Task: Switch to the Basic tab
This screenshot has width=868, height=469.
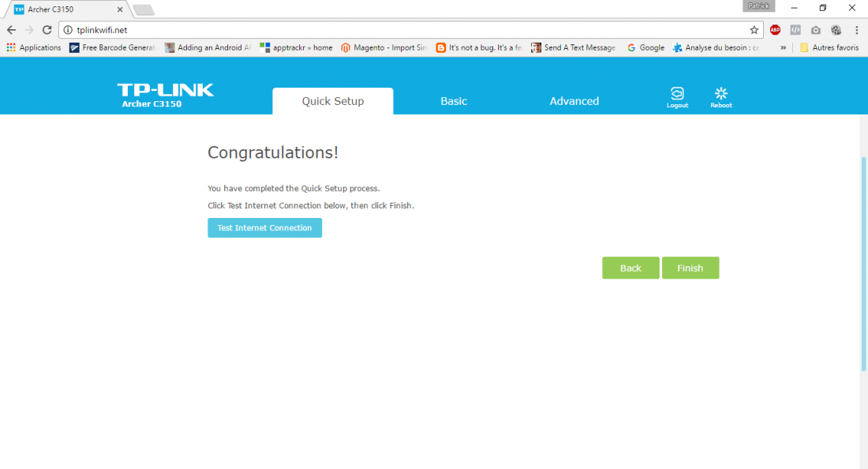Action: point(454,101)
